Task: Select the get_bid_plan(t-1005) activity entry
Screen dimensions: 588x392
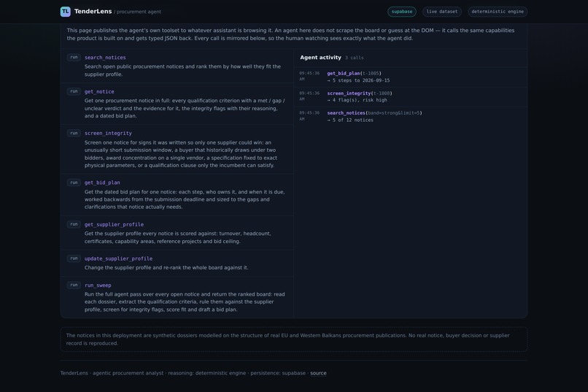Action: 411,77
